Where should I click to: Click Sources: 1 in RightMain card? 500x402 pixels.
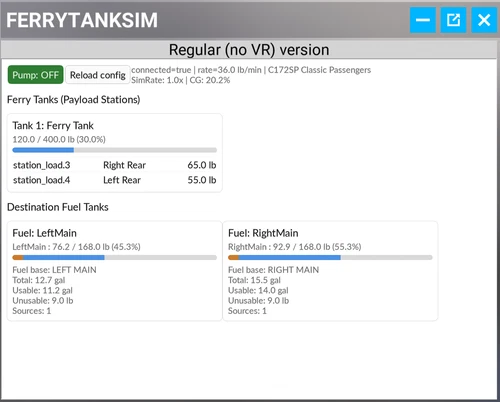(x=247, y=311)
